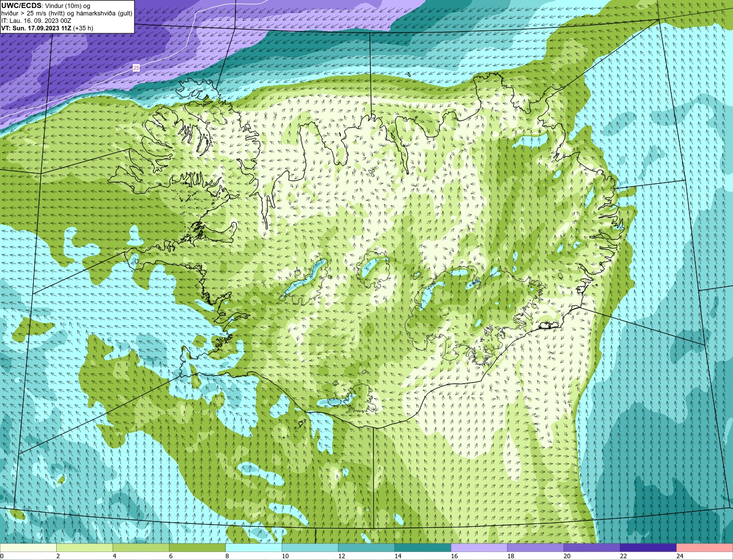Click the "22" scale label on colorbar
This screenshot has height=560, width=733.
tap(624, 556)
